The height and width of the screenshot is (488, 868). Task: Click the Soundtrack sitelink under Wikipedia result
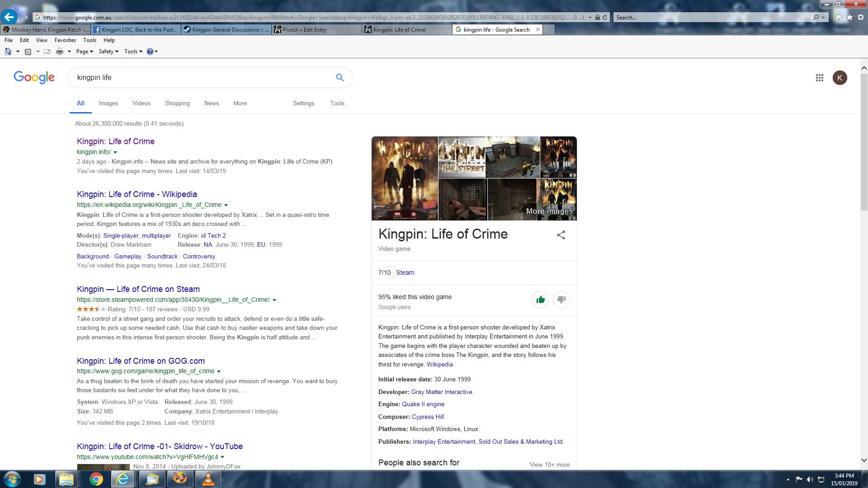pos(162,257)
